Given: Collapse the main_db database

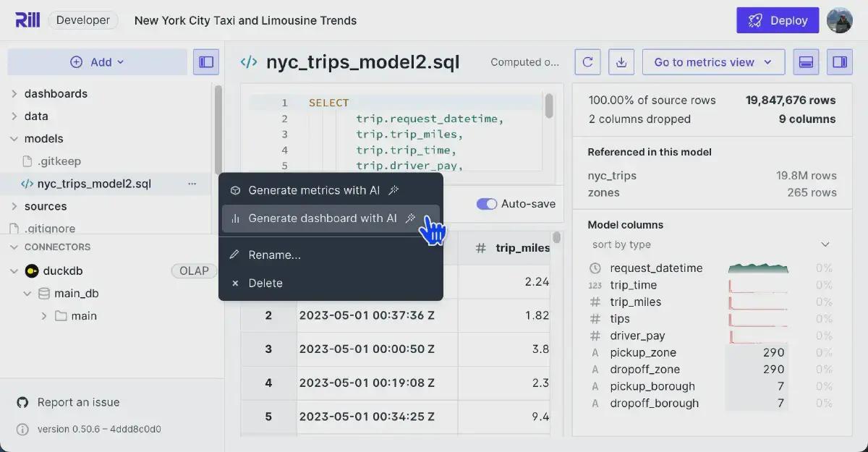Looking at the screenshot, I should [x=27, y=294].
